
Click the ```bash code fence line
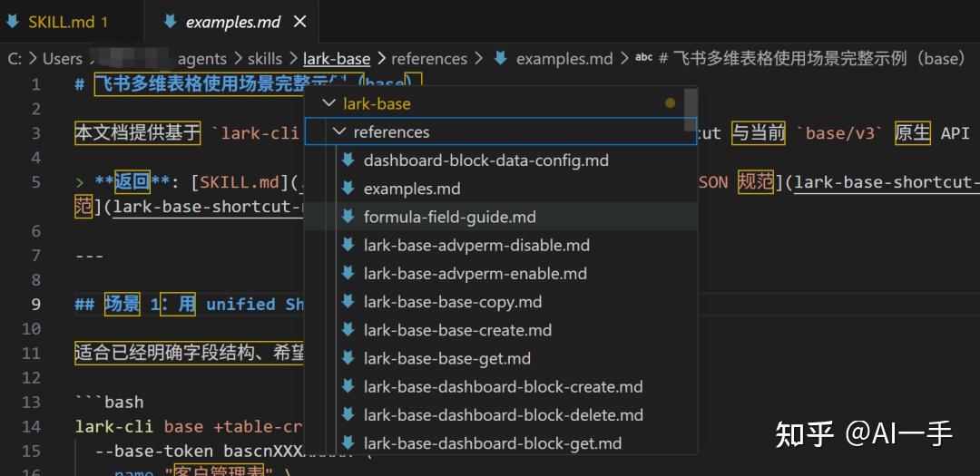110,403
